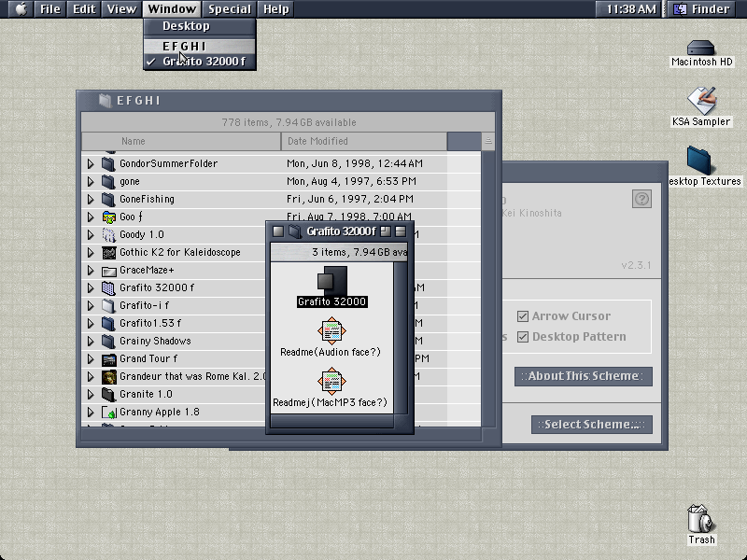Viewport: 747px width, 560px height.
Task: Click the '778 items, 7.94 GB available' status text
Action: coord(289,122)
